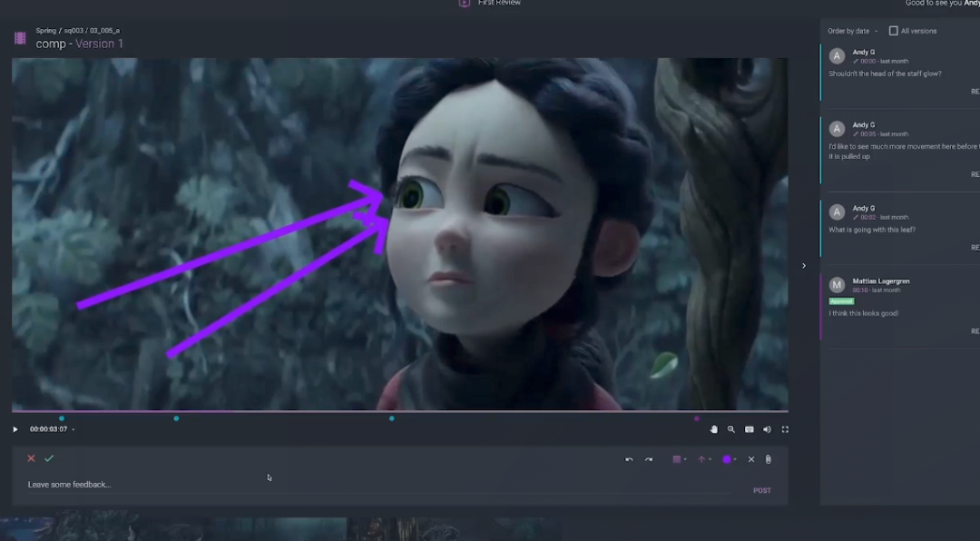Start video playback with the play button
The height and width of the screenshot is (541, 980).
pos(15,429)
